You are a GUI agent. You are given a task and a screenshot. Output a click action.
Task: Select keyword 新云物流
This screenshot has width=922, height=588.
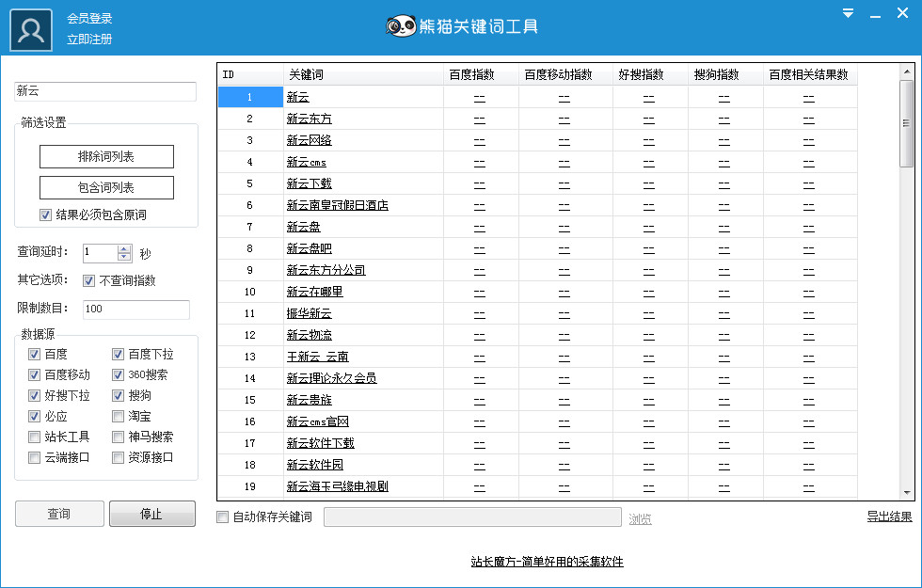310,335
